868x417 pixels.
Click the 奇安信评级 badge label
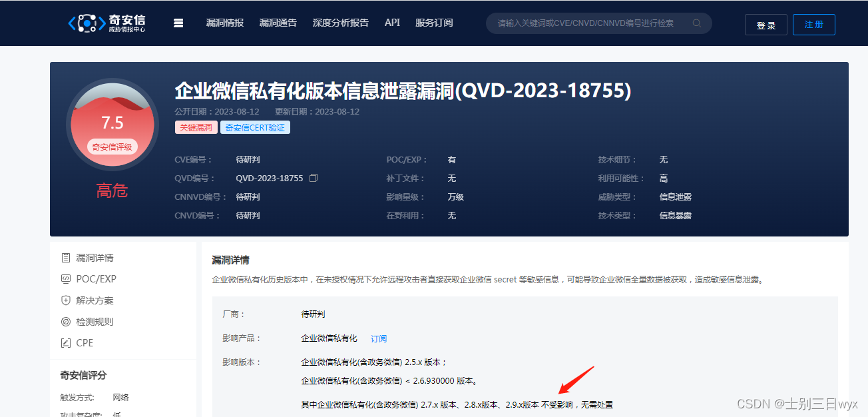[112, 147]
